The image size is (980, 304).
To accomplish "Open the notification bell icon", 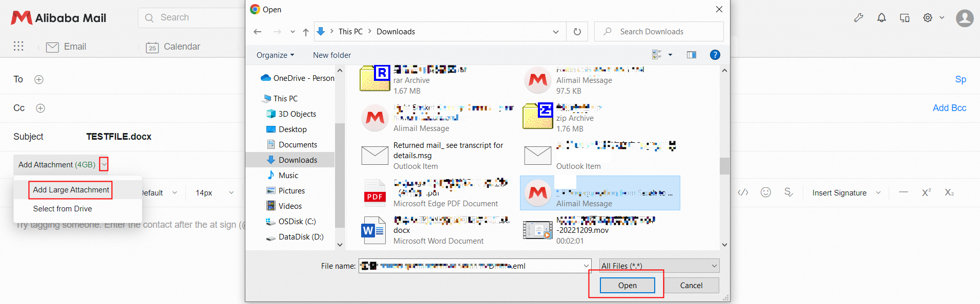I will click(882, 18).
